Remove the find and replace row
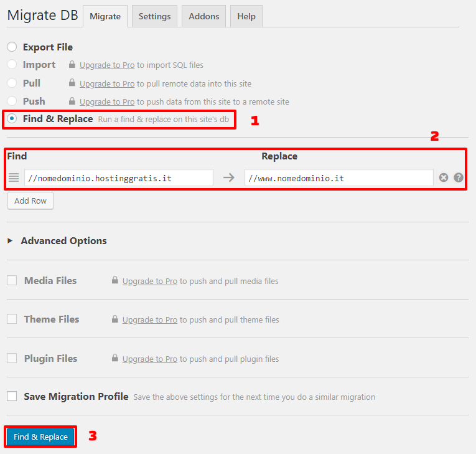 point(444,177)
